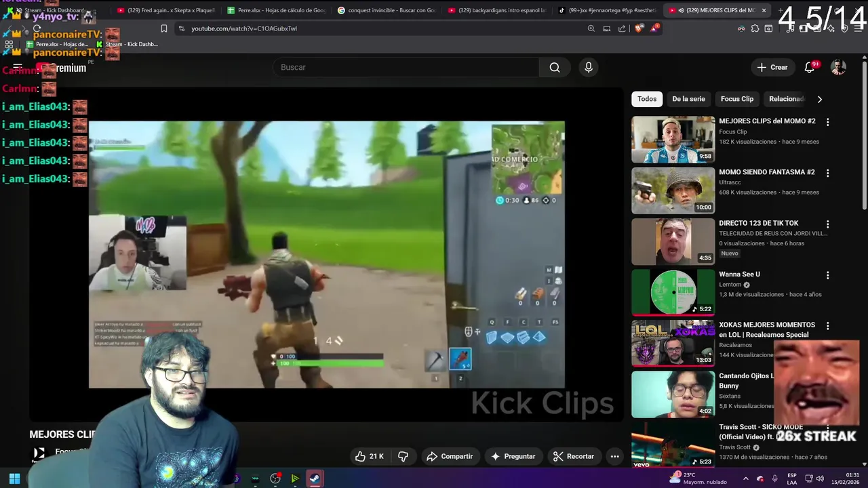The width and height of the screenshot is (868, 488).
Task: Click the magnifier search button
Action: 555,67
